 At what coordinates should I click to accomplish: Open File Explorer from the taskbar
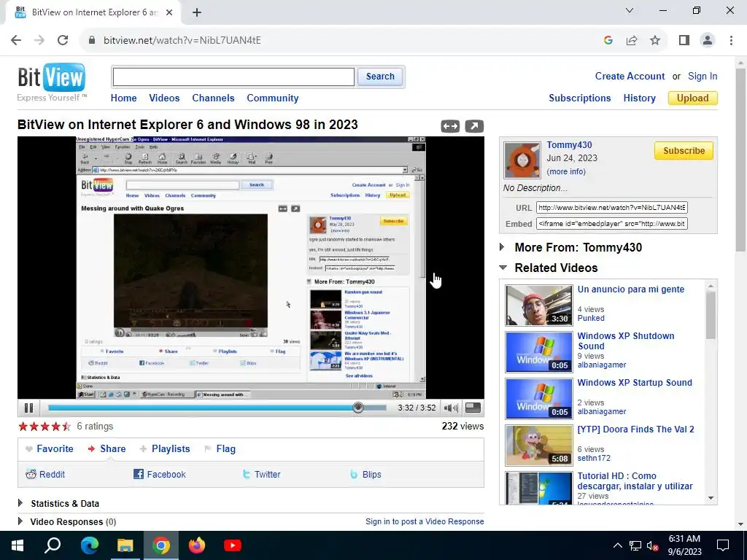tap(125, 545)
